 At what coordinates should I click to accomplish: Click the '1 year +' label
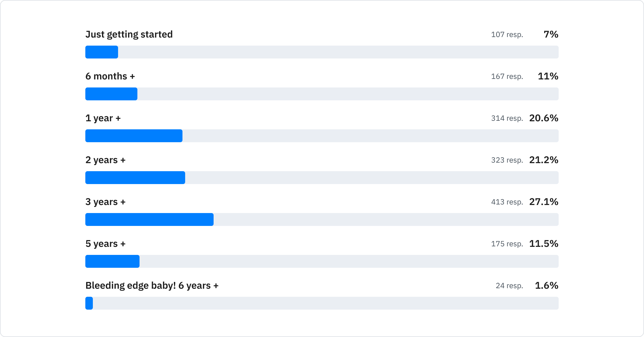[103, 118]
